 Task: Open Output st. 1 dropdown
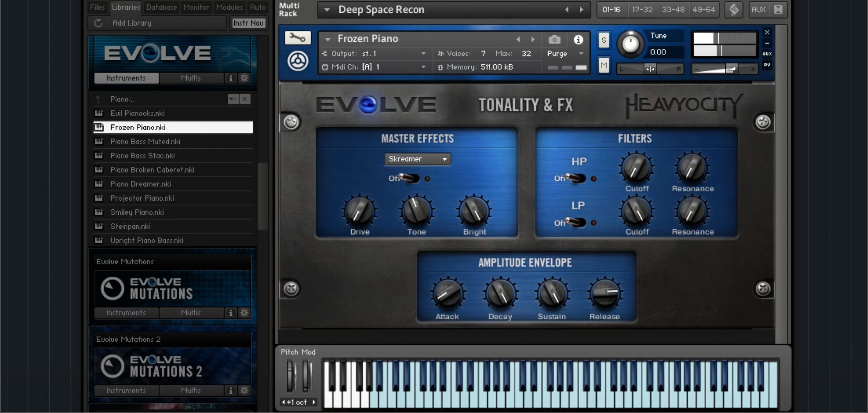tap(423, 54)
